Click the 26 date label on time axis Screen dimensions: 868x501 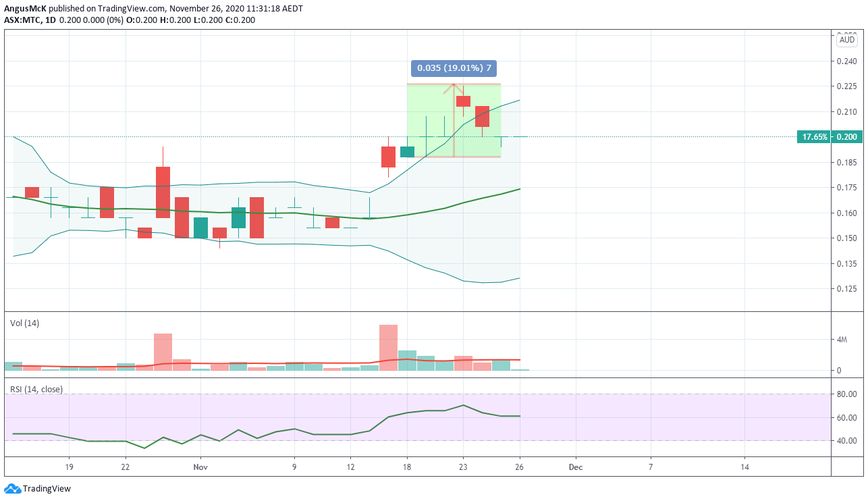tap(519, 467)
